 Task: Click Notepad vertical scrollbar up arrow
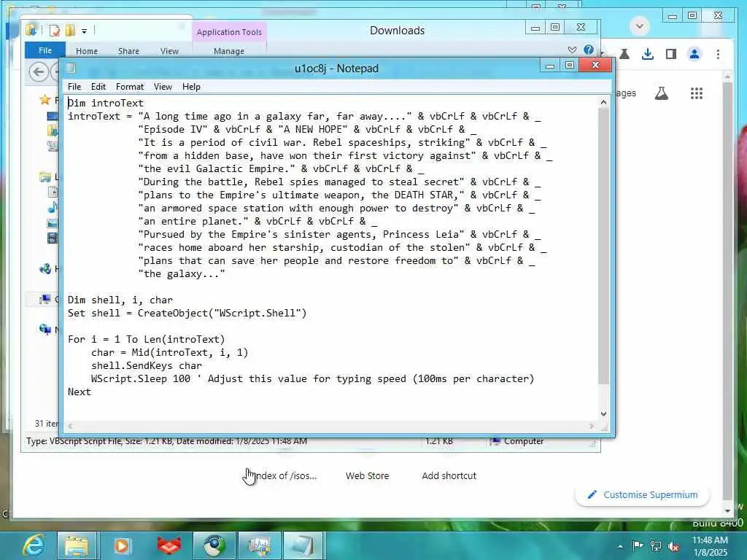point(603,102)
